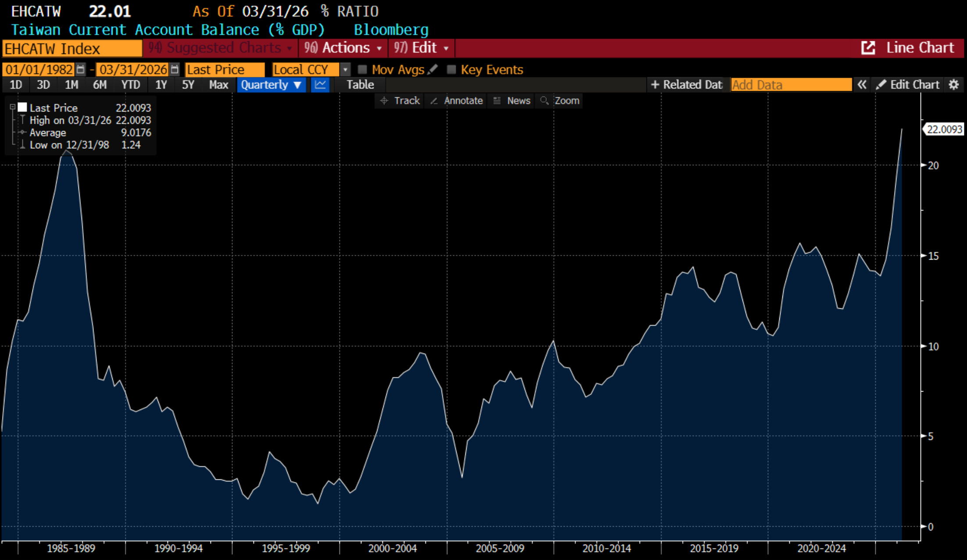Open the end date calendar picker icon
967x560 pixels.
pyautogui.click(x=175, y=69)
